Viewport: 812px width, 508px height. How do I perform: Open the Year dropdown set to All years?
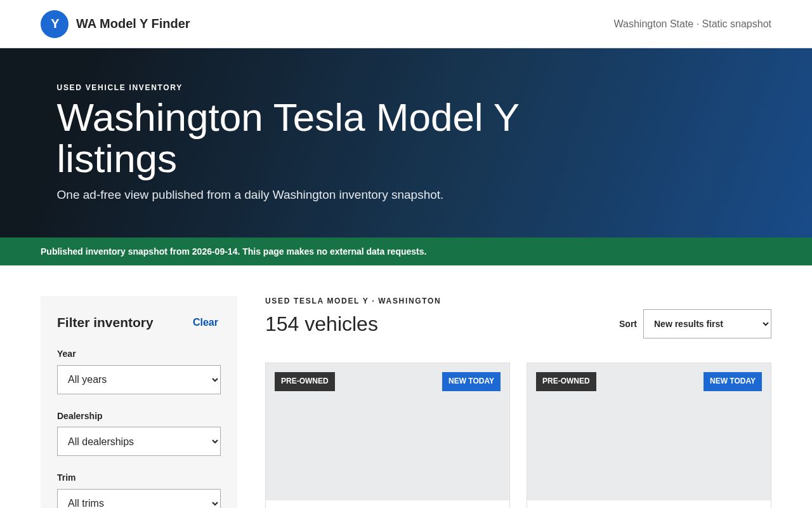click(139, 380)
